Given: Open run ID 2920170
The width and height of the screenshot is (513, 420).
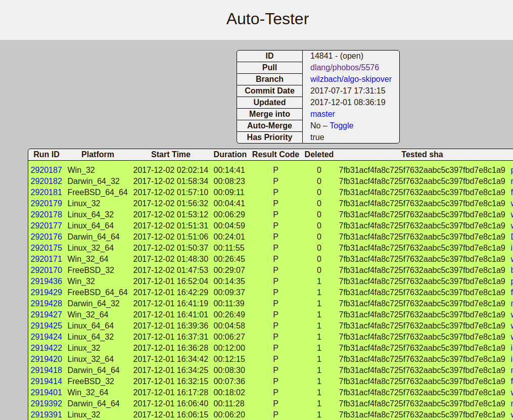Looking at the screenshot, I should tap(46, 270).
